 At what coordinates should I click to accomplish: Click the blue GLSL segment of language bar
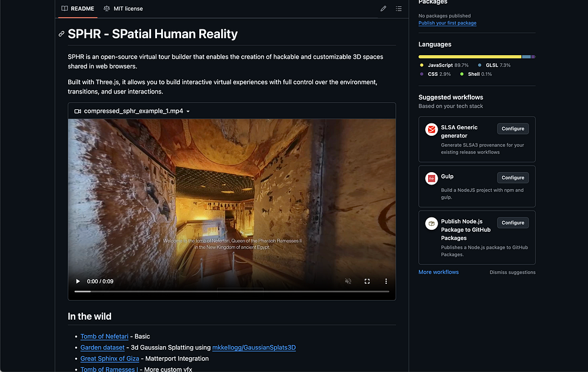tap(526, 57)
